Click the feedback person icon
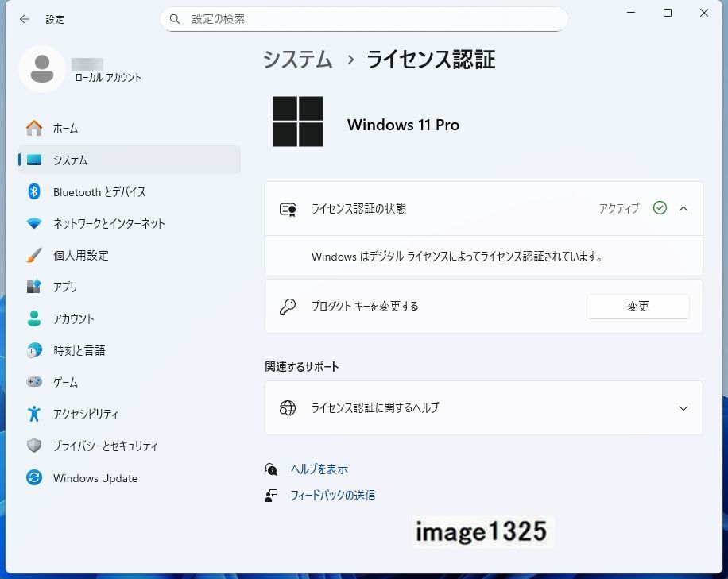 coord(271,496)
